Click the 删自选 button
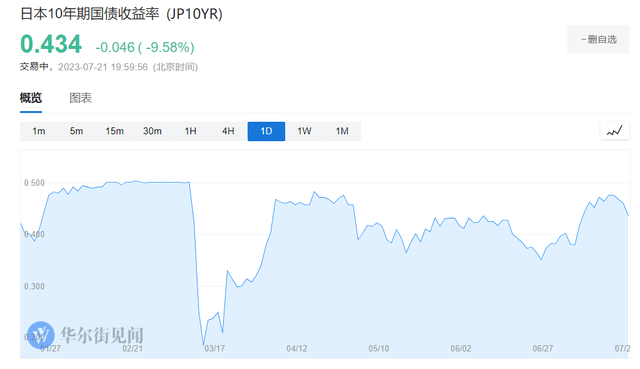This screenshot has width=640, height=369. [x=598, y=40]
